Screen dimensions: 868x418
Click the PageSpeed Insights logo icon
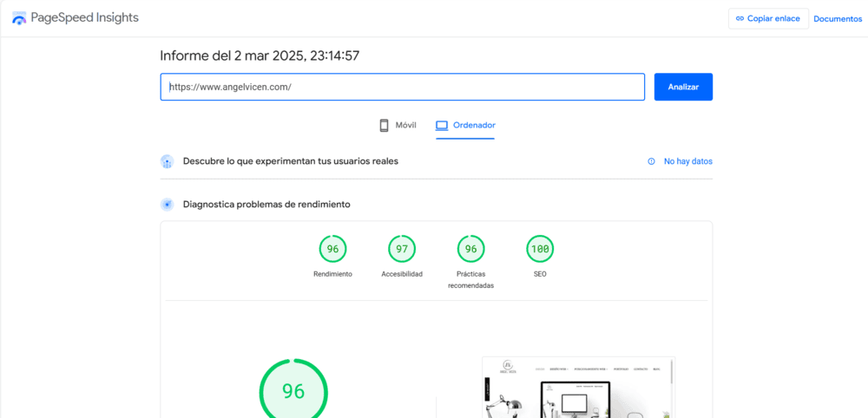(x=19, y=18)
